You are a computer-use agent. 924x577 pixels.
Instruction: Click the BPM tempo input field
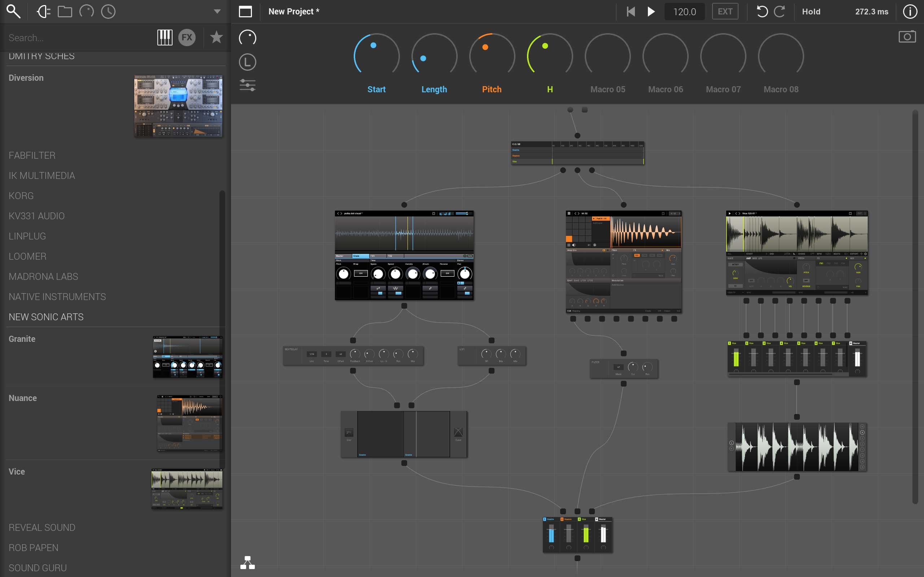(684, 11)
